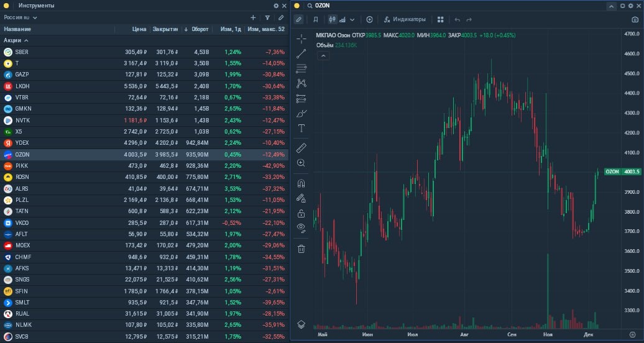This screenshot has height=343, width=644.
Task: Undo the last chart action
Action: tap(457, 19)
